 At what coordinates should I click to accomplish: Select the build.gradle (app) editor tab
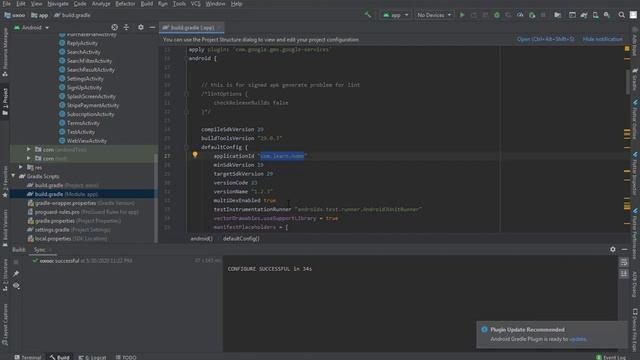[x=191, y=28]
